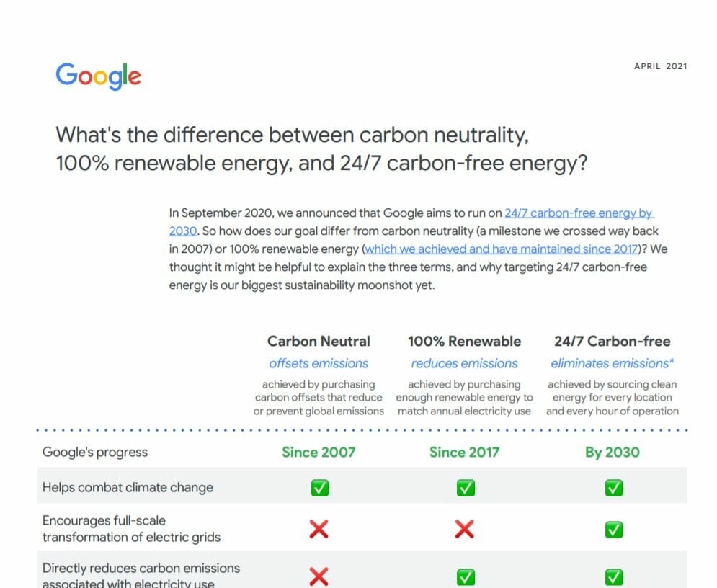The width and height of the screenshot is (717, 588).
Task: Open the "which we achieved and have maintained since 2017" link
Action: pyautogui.click(x=502, y=249)
